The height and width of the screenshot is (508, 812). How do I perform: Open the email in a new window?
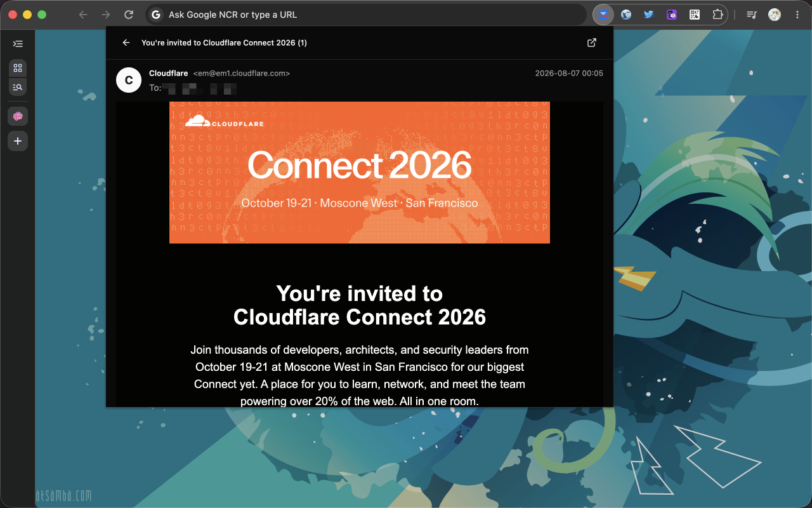pos(592,43)
